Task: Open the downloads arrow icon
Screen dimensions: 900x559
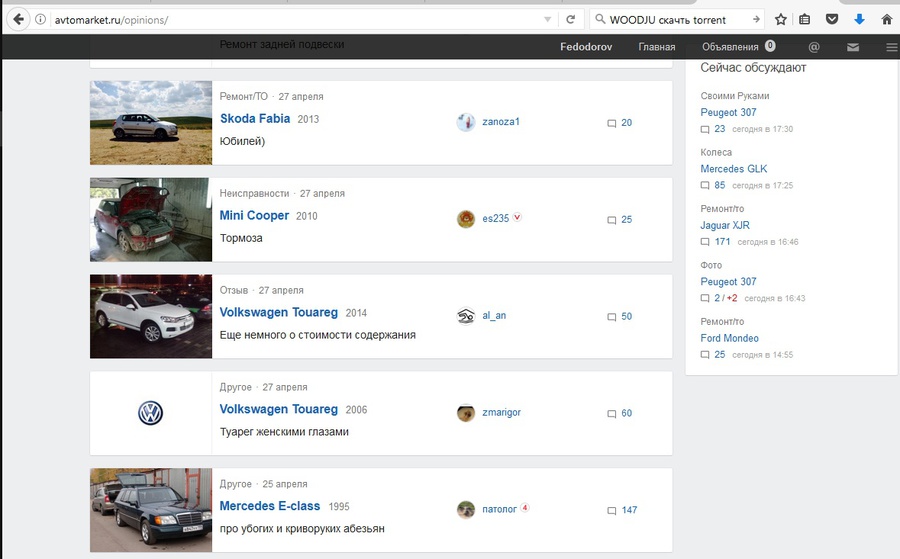Action: click(859, 20)
